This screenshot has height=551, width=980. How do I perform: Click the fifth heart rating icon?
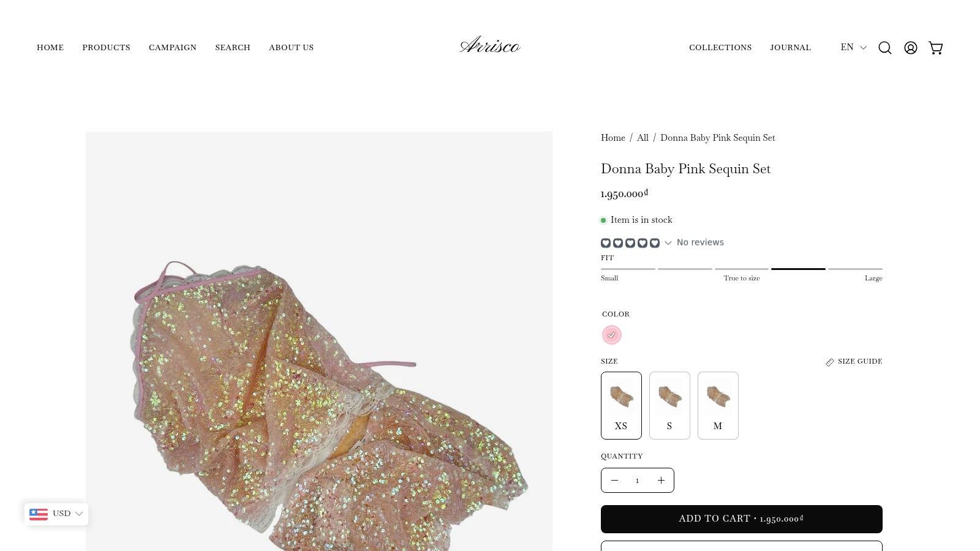click(654, 242)
